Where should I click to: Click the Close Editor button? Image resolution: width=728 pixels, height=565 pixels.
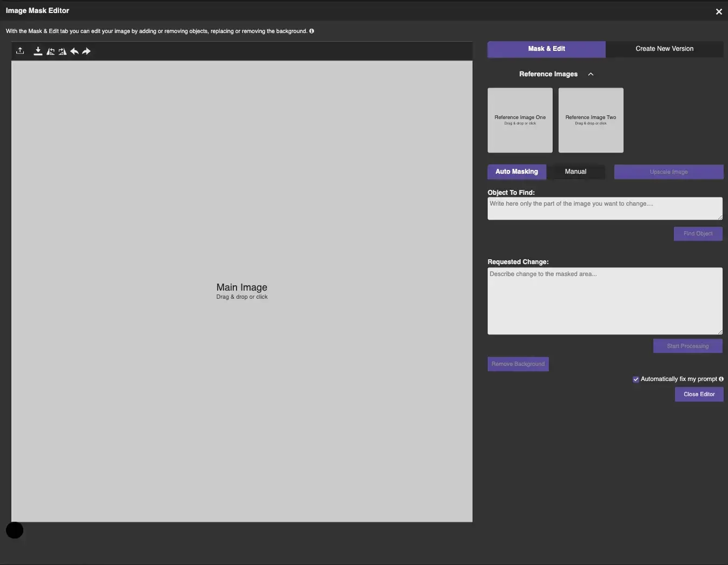pos(699,394)
